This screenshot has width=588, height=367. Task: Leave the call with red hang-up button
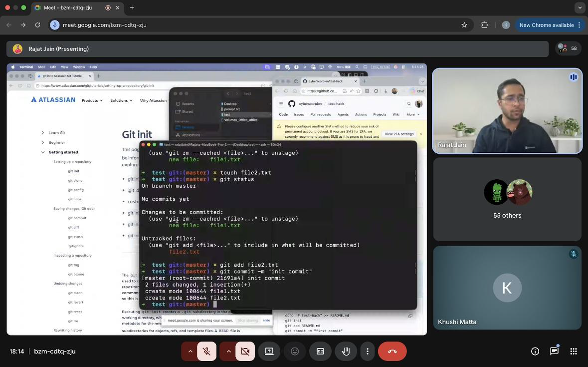pos(392,352)
